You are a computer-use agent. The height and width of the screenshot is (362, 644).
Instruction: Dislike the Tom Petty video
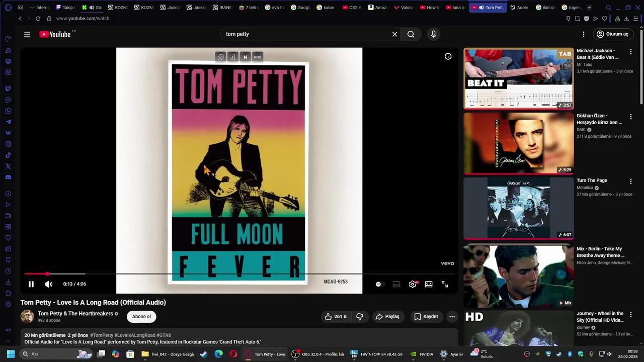click(x=360, y=317)
